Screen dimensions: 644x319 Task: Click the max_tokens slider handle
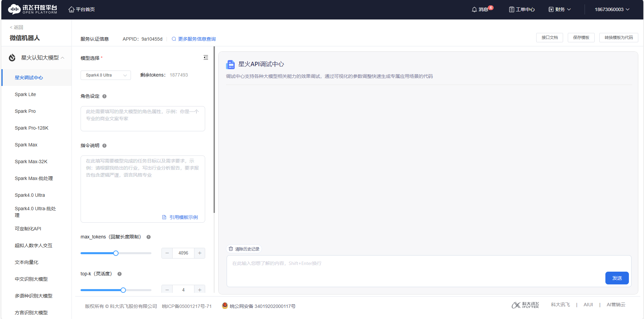(x=116, y=253)
